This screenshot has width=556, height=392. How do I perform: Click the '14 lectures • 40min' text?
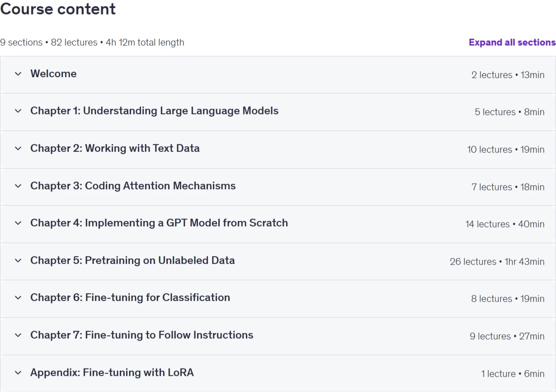[505, 224]
